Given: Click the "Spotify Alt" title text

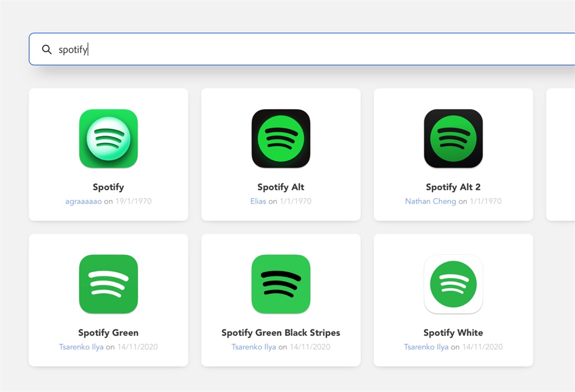Looking at the screenshot, I should pyautogui.click(x=281, y=187).
